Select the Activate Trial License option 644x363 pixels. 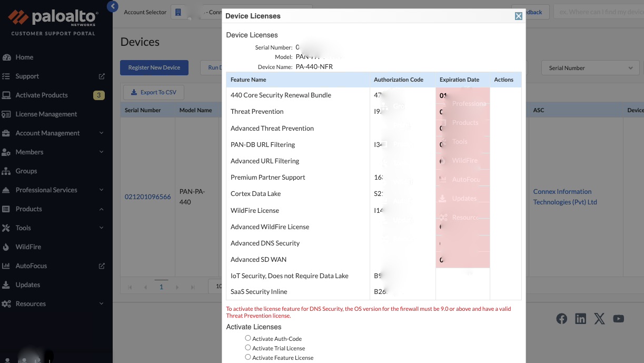point(248,348)
